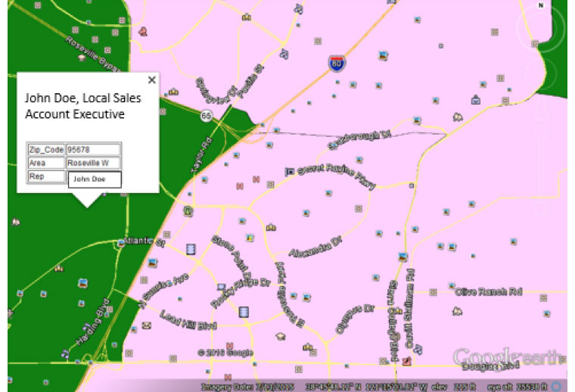The width and height of the screenshot is (575, 392).
Task: Click the computer icon on Rocky Ridge Dr
Action: [222, 287]
